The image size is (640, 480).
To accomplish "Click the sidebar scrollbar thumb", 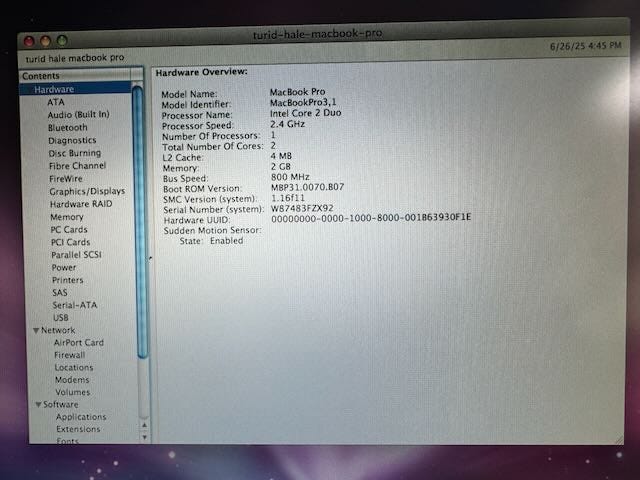I will (140, 222).
